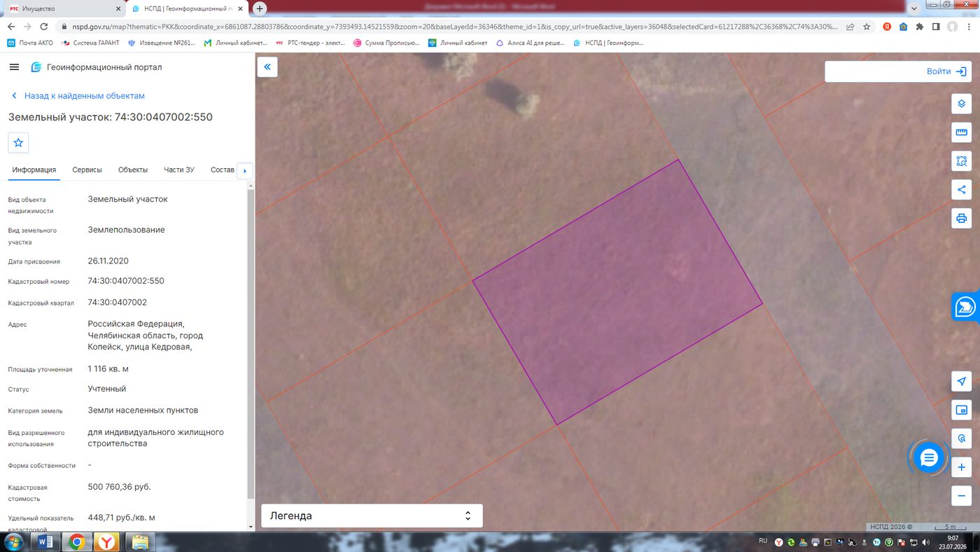This screenshot has width=980, height=552.
Task: Click the highlighted purple land parcel
Action: (617, 292)
